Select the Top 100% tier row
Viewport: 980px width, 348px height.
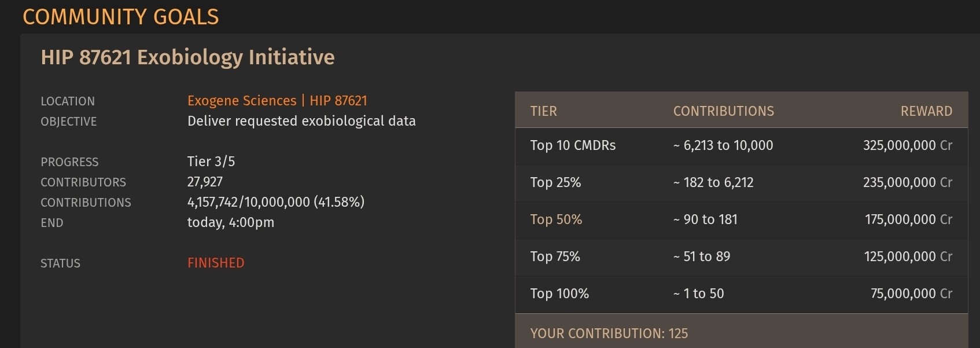559,294
